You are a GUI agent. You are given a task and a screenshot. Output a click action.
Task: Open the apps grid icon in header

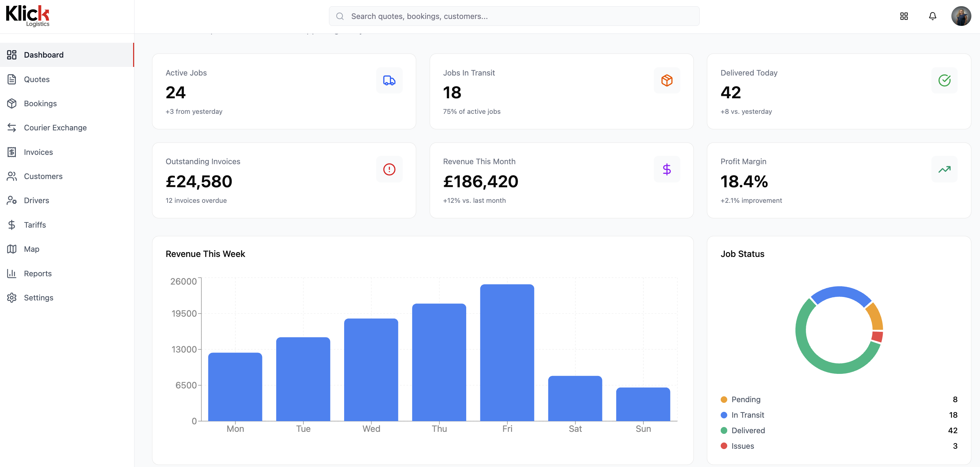tap(904, 16)
